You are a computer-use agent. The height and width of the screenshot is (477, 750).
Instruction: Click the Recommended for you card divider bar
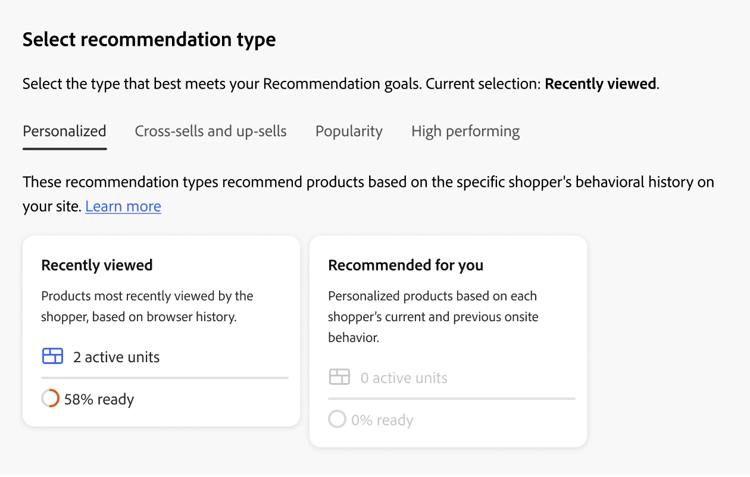451,399
